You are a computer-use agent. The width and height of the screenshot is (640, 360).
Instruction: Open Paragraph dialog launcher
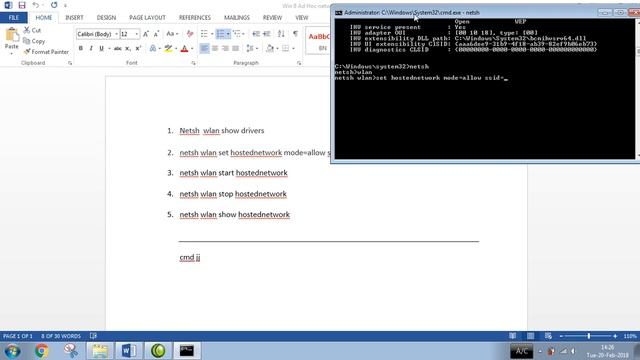pyautogui.click(x=299, y=63)
